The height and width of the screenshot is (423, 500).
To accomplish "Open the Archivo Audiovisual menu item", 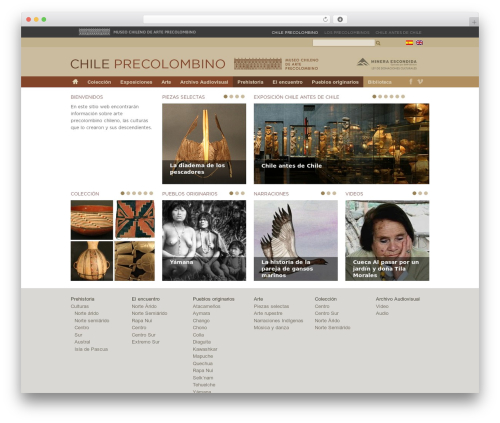I will [204, 82].
